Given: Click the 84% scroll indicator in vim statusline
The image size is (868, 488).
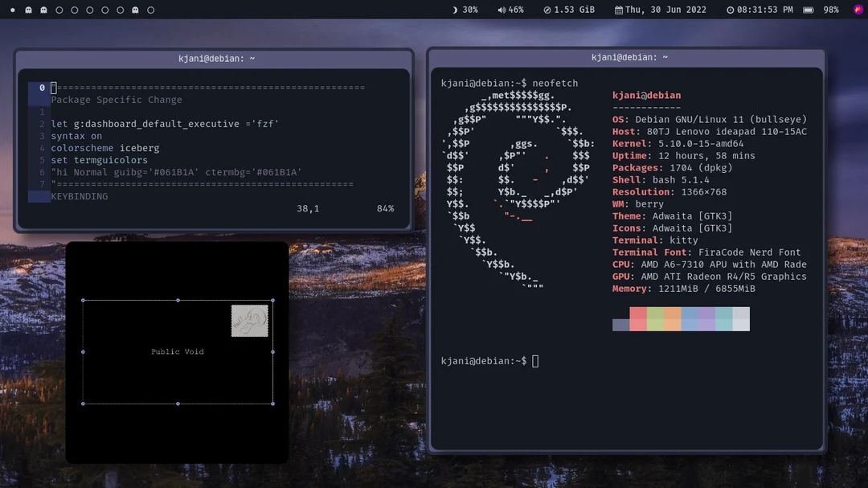Looking at the screenshot, I should pos(385,207).
